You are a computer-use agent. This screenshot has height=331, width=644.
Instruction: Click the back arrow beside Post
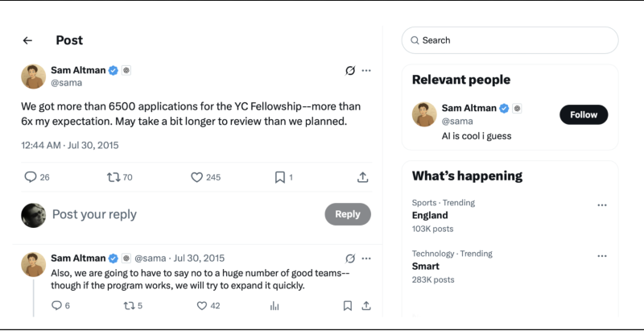[28, 40]
